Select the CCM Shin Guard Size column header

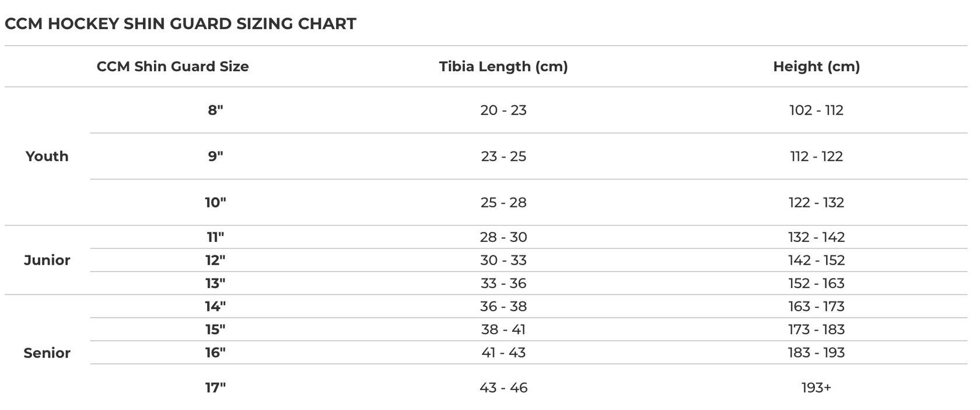pyautogui.click(x=173, y=67)
